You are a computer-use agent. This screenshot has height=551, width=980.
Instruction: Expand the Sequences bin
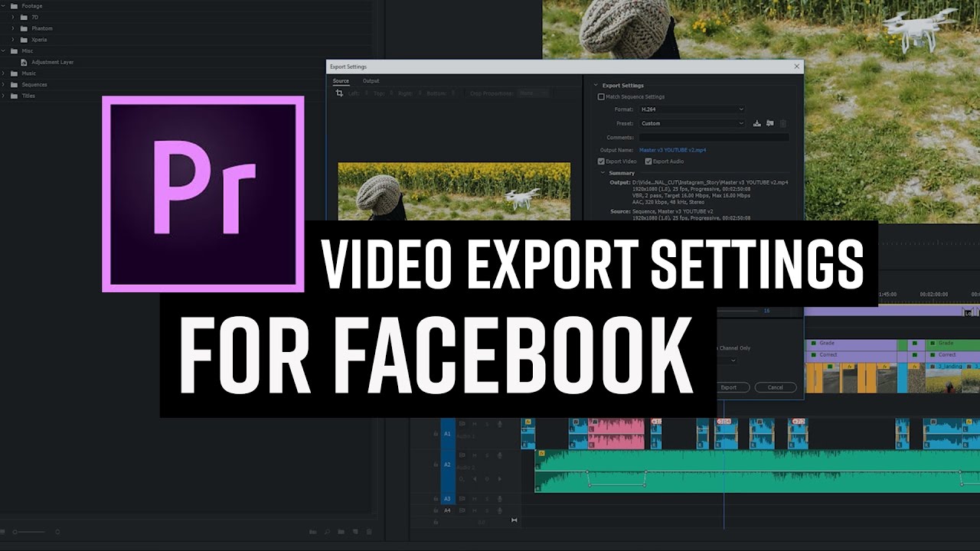click(x=4, y=85)
